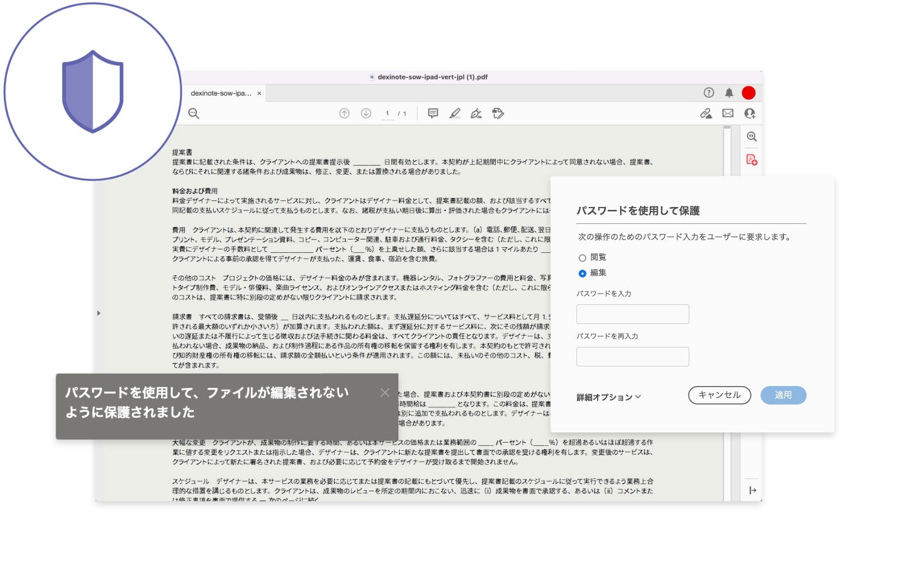Select the highlighter pen tool
Viewport: 901px width, 588px height.
pos(455,114)
